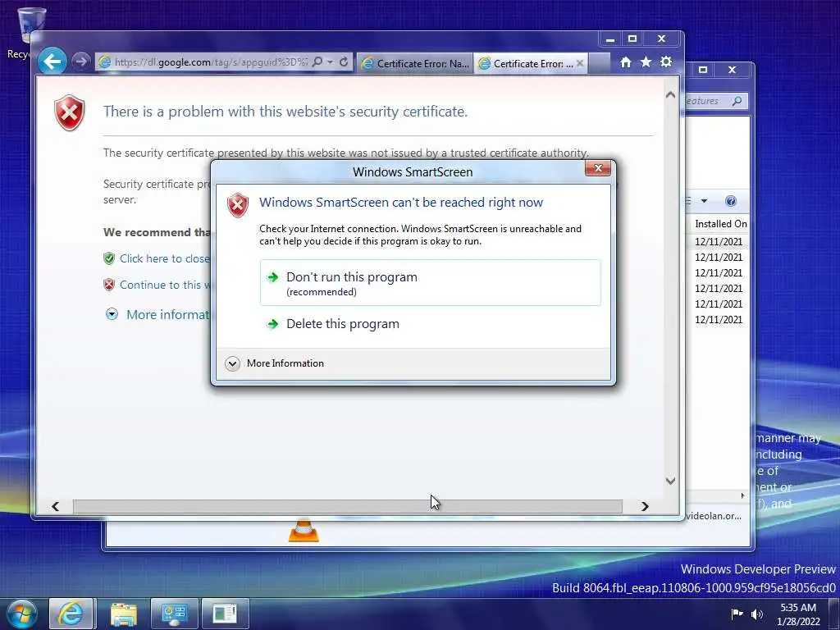This screenshot has height=630, width=840.
Task: Click the volume speaker tray icon
Action: (757, 614)
